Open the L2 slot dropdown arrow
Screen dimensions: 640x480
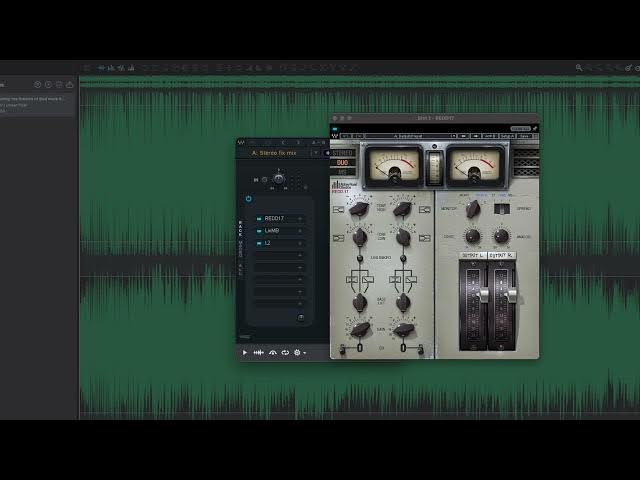pyautogui.click(x=300, y=243)
